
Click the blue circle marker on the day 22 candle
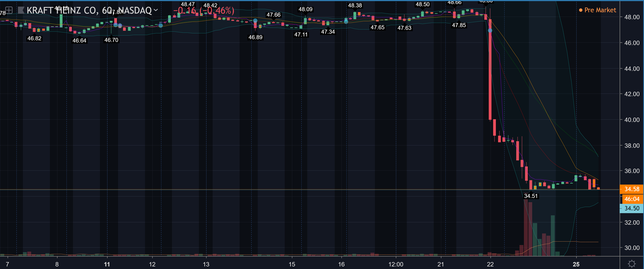[490, 30]
